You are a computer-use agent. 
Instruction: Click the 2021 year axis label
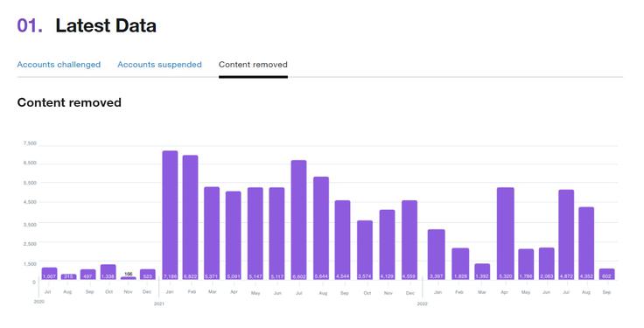[x=159, y=304]
